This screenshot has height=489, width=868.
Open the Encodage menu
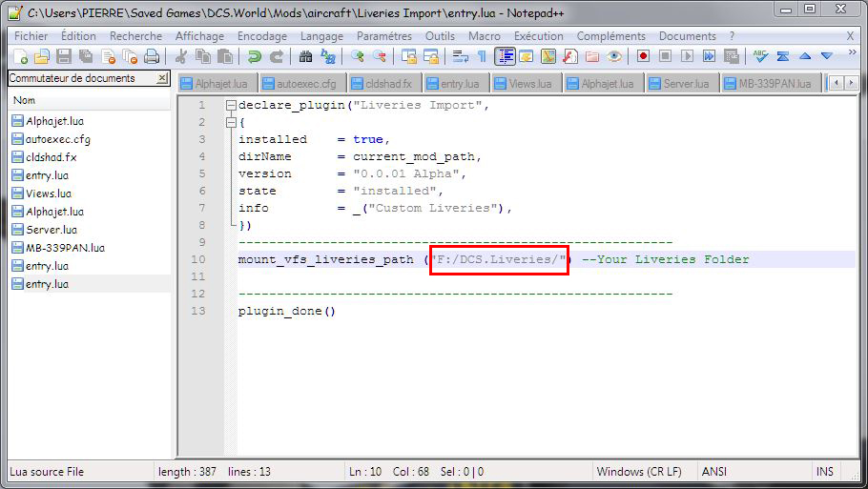[x=262, y=36]
